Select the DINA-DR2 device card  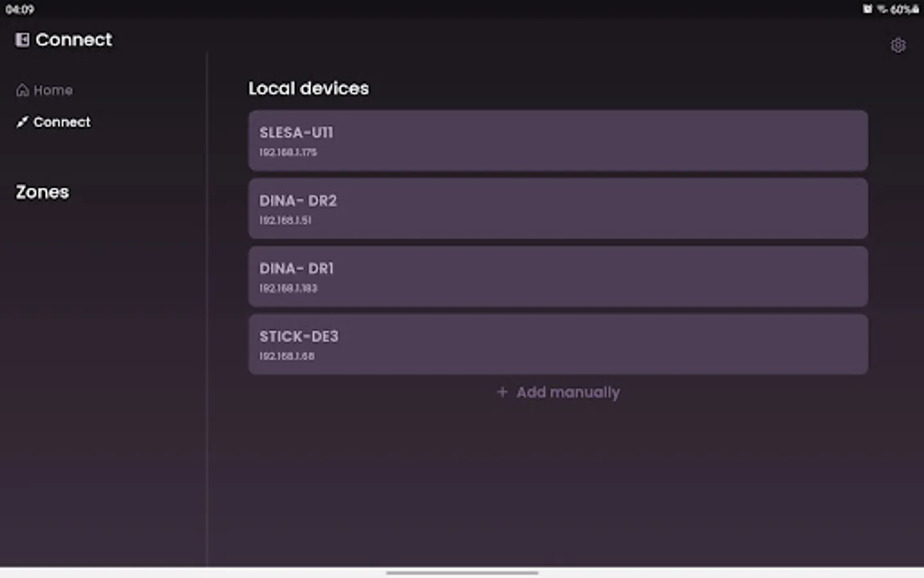557,208
